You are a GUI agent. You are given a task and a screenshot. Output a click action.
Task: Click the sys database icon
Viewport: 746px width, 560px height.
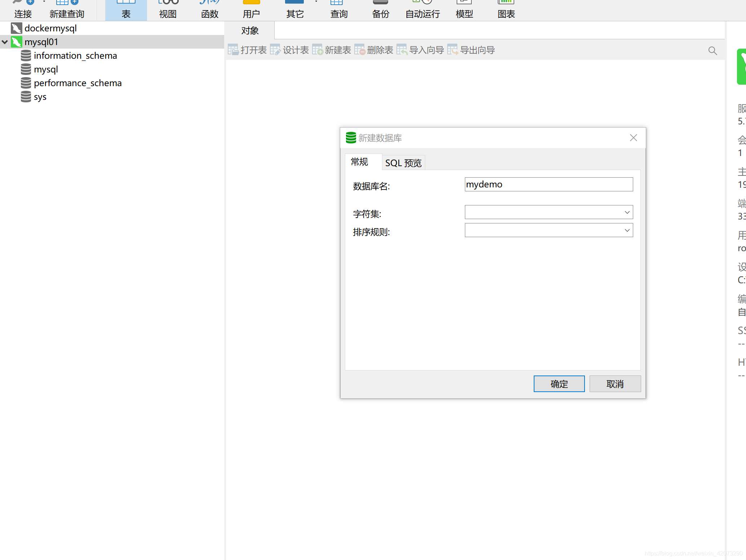click(26, 97)
